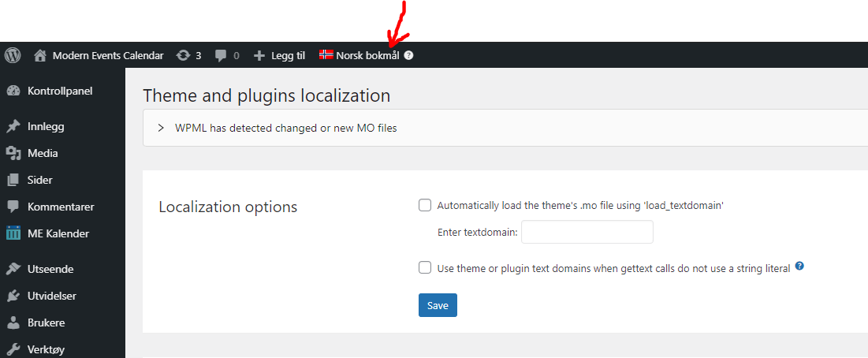Image resolution: width=868 pixels, height=358 pixels.
Task: Open Utseende in the sidebar menu
Action: (x=50, y=270)
